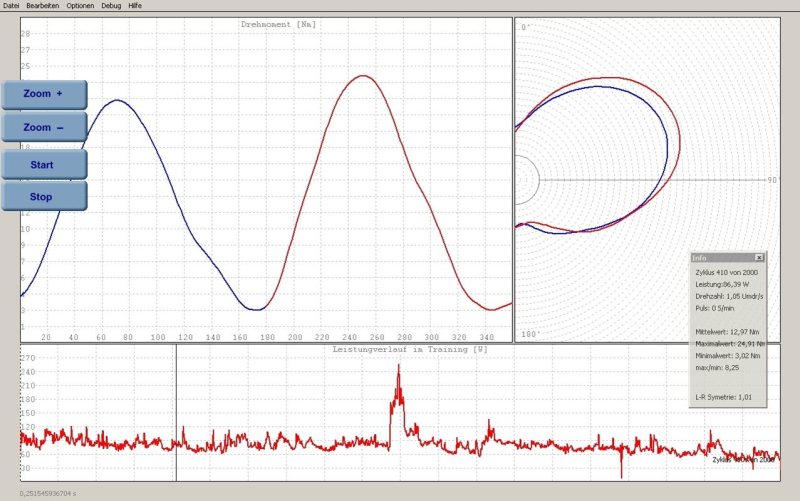This screenshot has width=800, height=501.
Task: Click the blue torque curve's peak
Action: (118, 100)
